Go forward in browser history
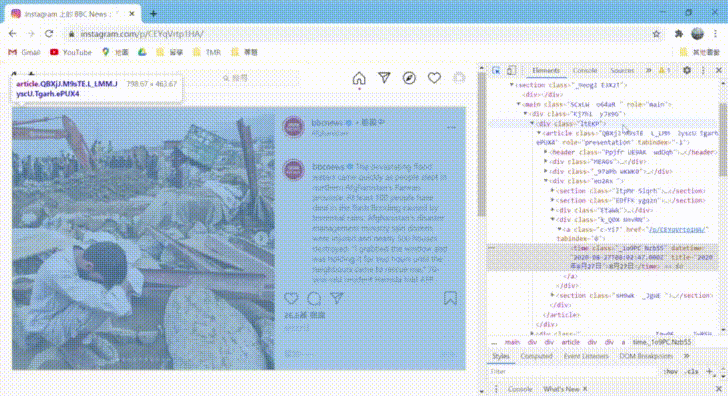This screenshot has width=728, height=396. pyautogui.click(x=31, y=33)
